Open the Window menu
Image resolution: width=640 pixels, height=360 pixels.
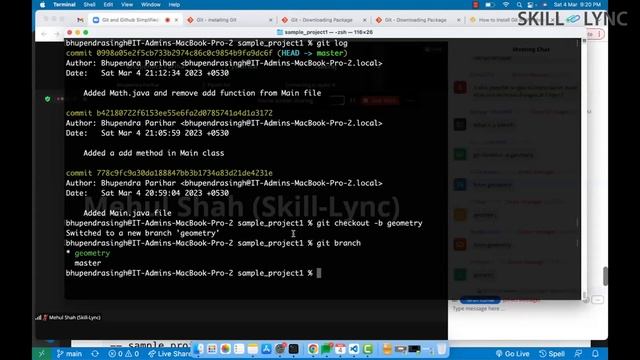[x=150, y=4]
